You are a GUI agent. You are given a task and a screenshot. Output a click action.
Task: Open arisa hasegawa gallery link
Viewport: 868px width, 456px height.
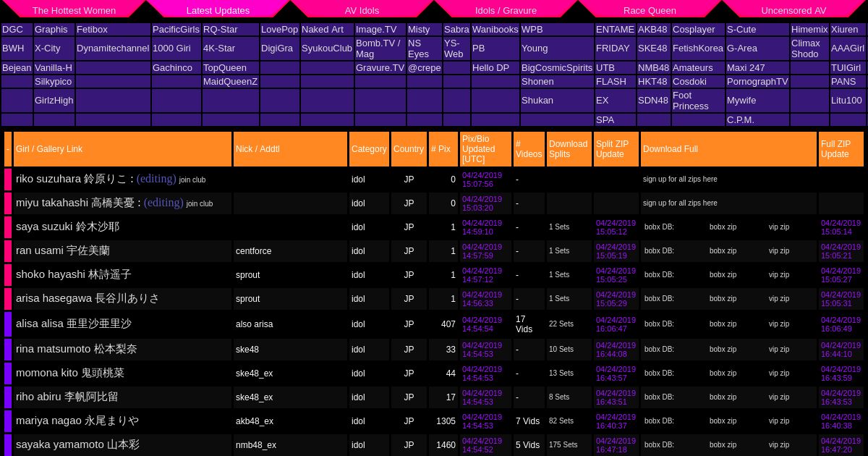click(87, 298)
